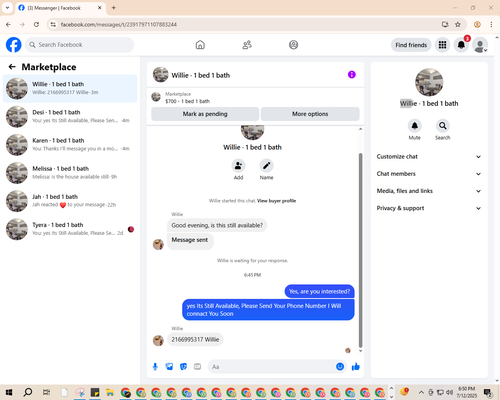Click the chat scroll up arrow
500x400 pixels.
(360, 129)
